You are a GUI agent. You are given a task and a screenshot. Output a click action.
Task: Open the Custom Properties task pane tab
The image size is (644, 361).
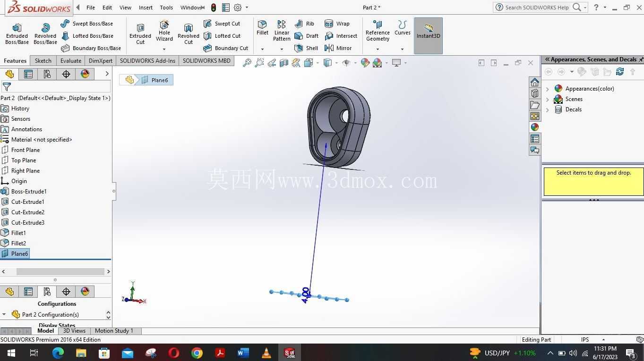tap(534, 139)
